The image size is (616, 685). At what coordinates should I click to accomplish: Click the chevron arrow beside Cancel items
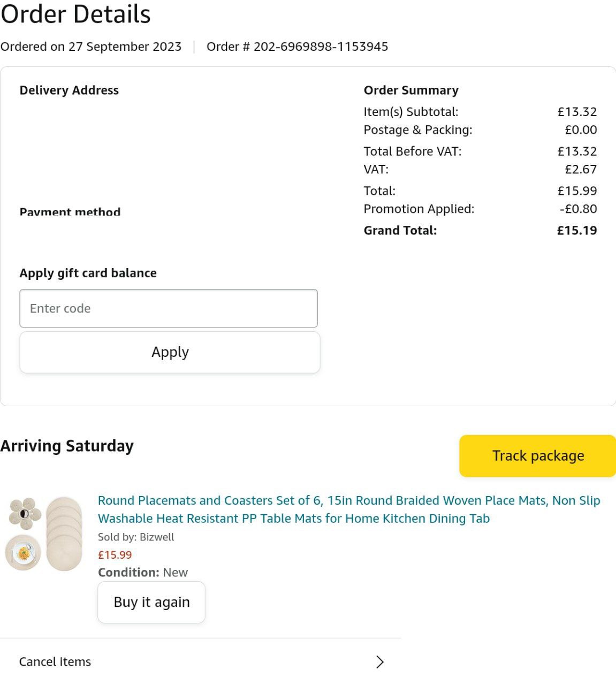380,662
